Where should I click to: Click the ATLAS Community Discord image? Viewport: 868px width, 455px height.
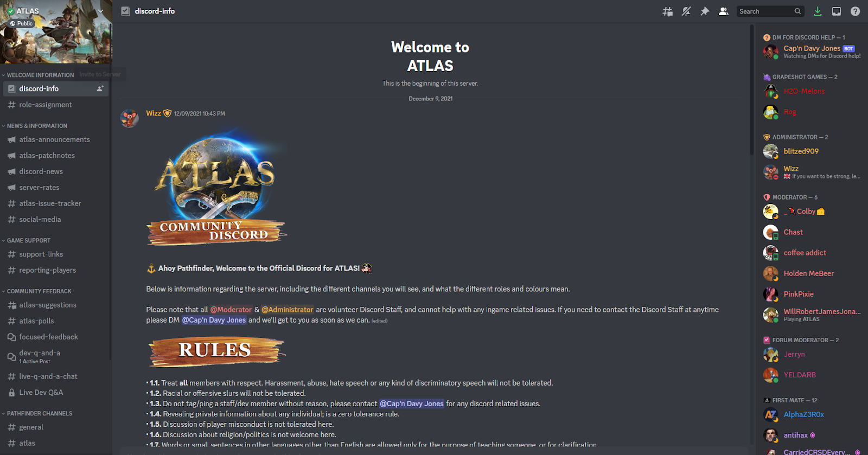[216, 187]
